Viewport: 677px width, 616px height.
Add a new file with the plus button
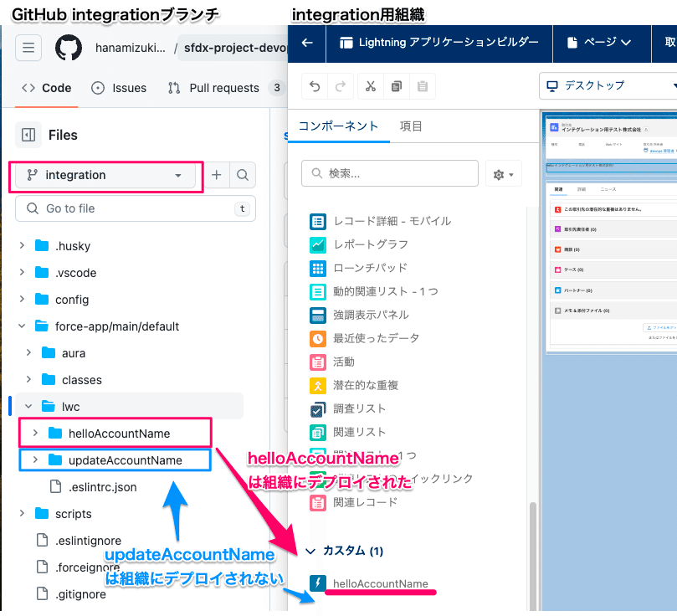coord(217,175)
